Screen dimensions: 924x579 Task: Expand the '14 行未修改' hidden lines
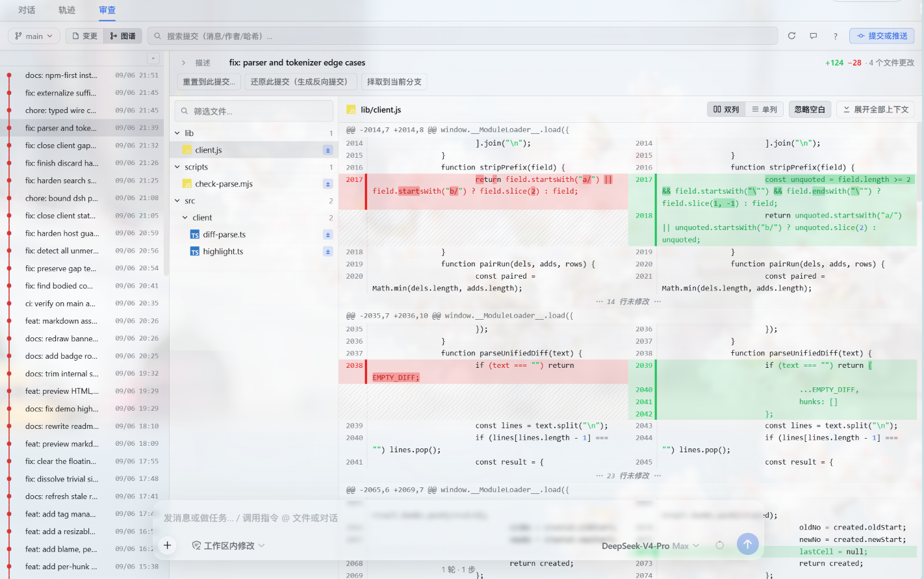point(628,302)
